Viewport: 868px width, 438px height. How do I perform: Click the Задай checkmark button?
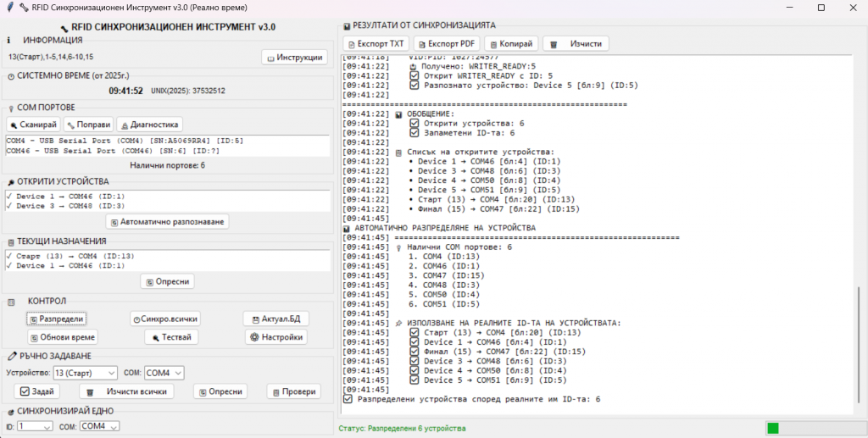tap(37, 391)
